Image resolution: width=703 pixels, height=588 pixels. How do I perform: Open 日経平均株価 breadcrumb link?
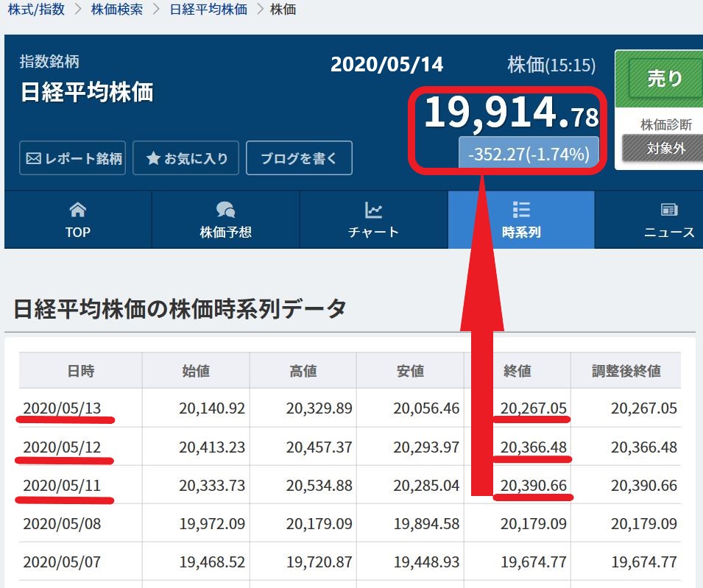click(208, 10)
